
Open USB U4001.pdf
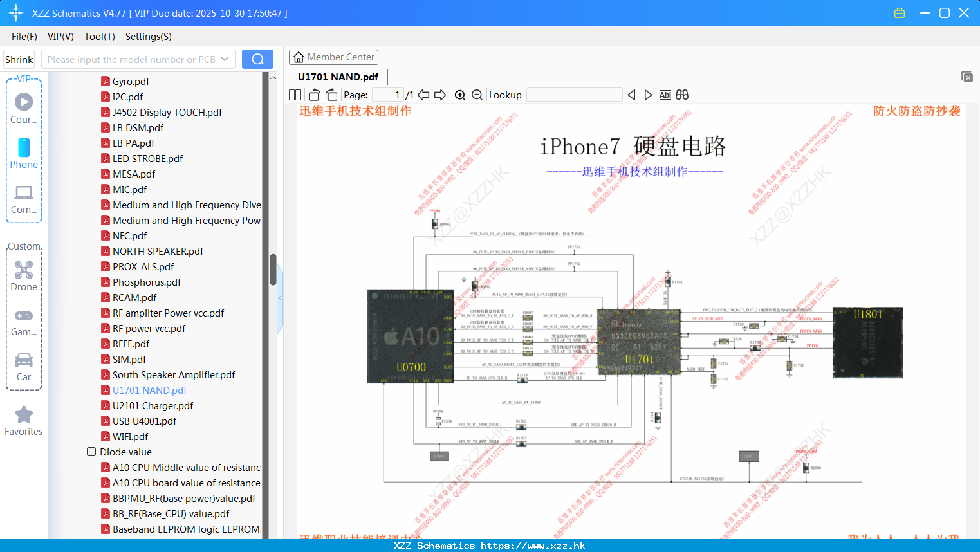[144, 421]
